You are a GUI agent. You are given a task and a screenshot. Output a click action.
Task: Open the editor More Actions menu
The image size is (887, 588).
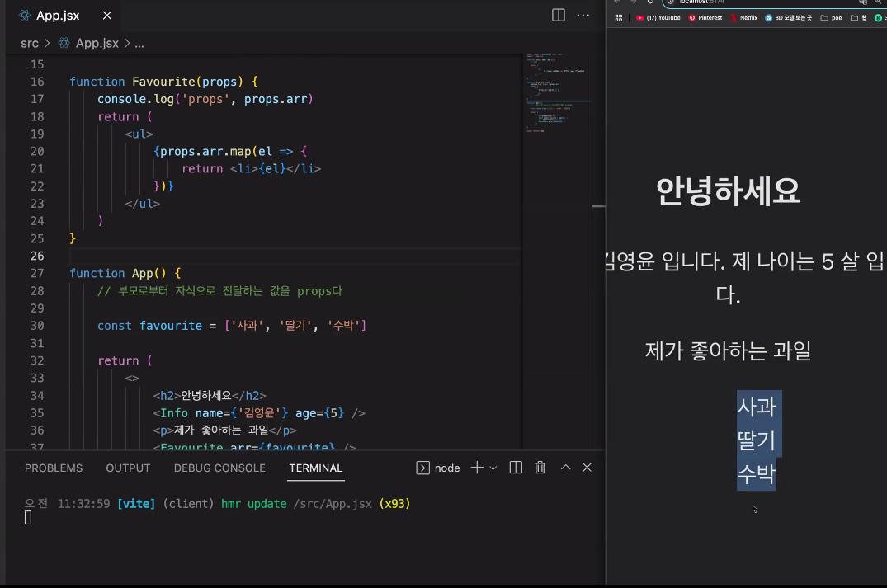(583, 16)
